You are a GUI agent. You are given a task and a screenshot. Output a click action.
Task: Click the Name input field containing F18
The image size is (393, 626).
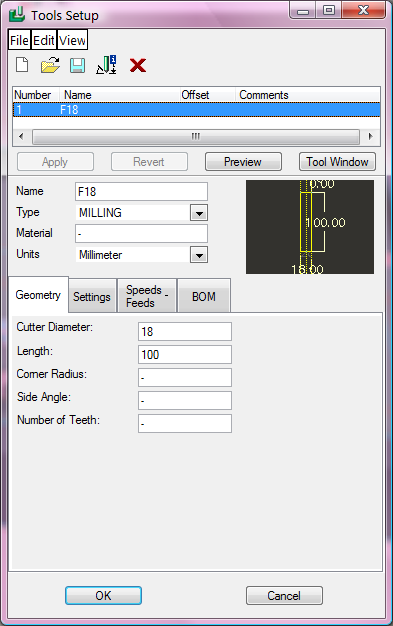click(141, 192)
